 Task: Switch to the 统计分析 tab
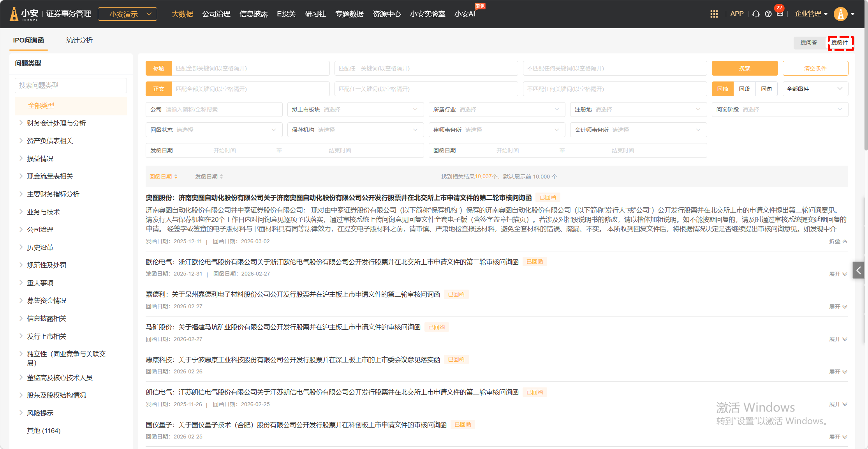coord(79,40)
